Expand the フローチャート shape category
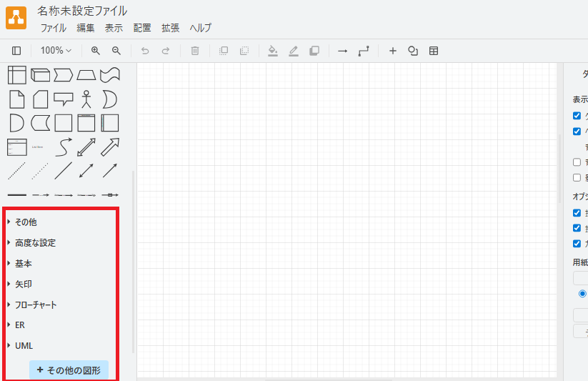 [x=36, y=305]
